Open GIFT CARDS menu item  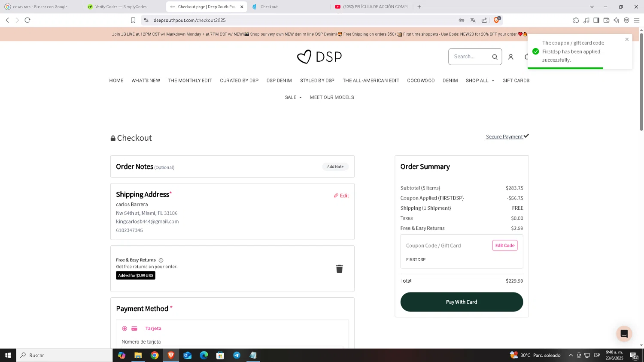[x=516, y=81]
